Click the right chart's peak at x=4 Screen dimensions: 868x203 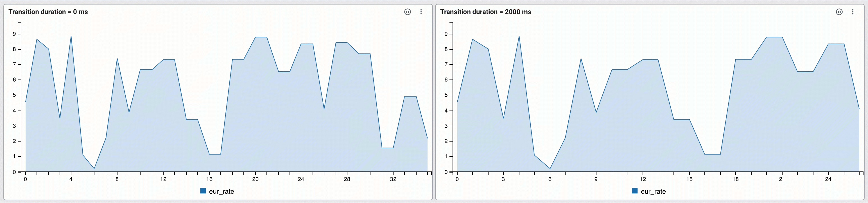coord(519,36)
